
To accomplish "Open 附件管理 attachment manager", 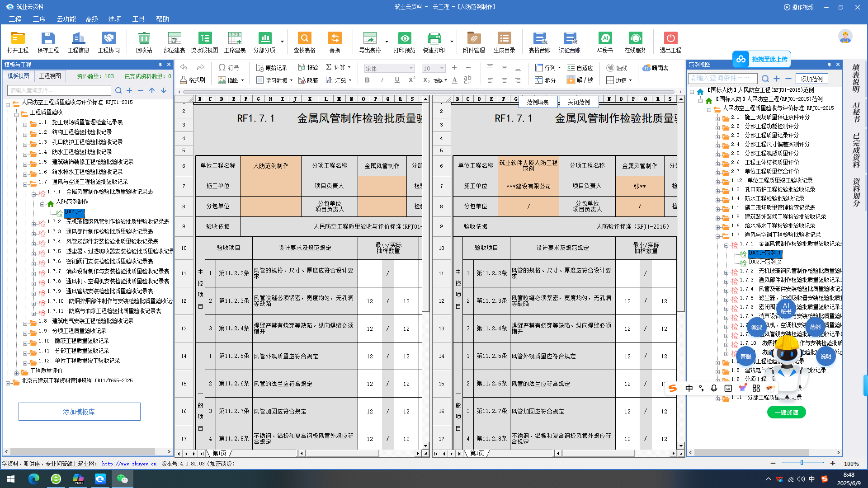I will (474, 42).
